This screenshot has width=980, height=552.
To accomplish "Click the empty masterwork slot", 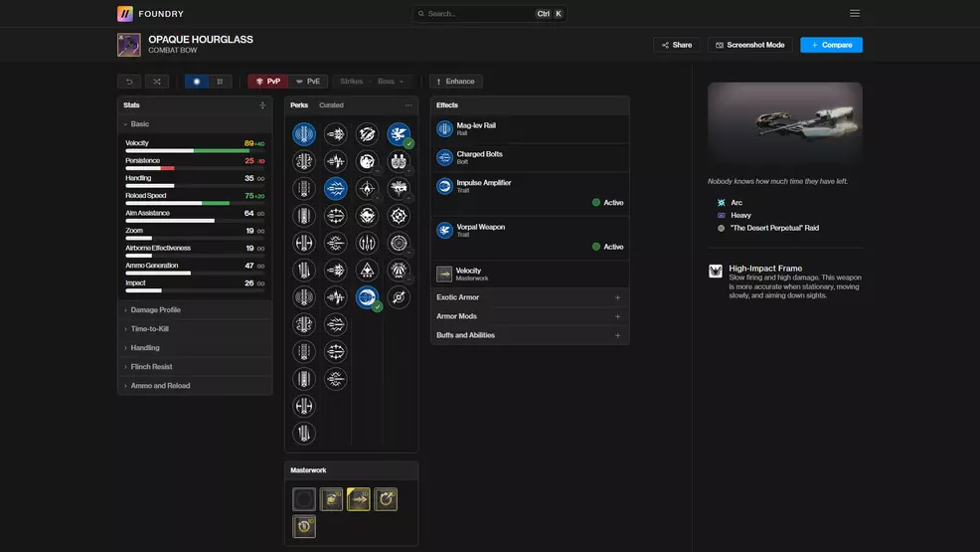I will [304, 499].
